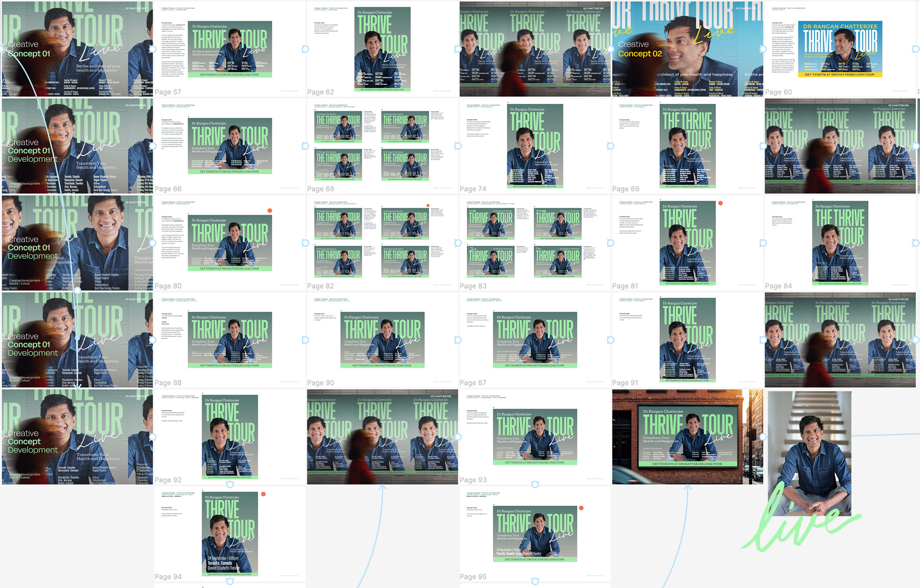The image size is (920, 588).
Task: Open the Creative Concept 02 cover slide
Action: [x=688, y=49]
